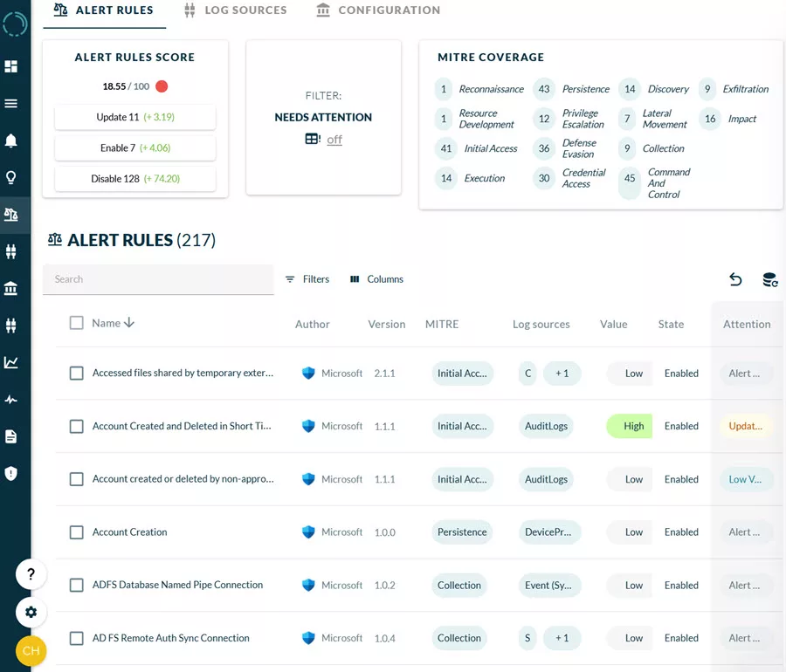The image size is (786, 672).
Task: Click the DevicePr... log source chip
Action: click(x=549, y=531)
